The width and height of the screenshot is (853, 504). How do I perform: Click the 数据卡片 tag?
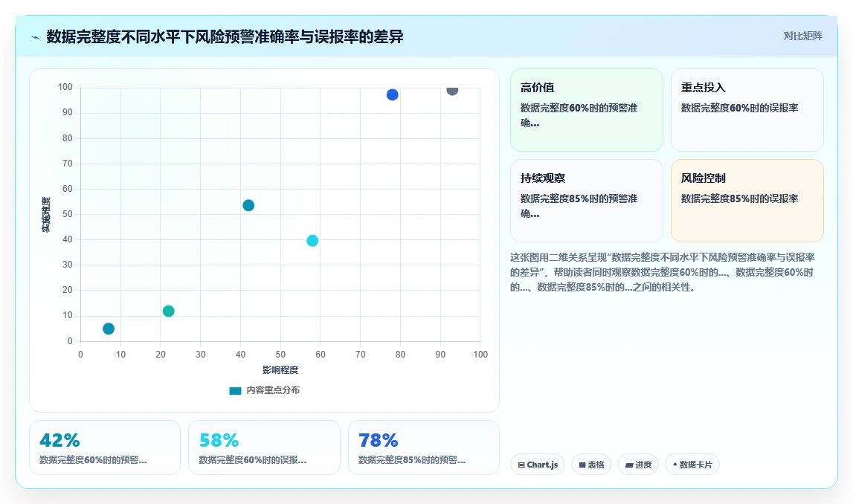click(x=692, y=465)
